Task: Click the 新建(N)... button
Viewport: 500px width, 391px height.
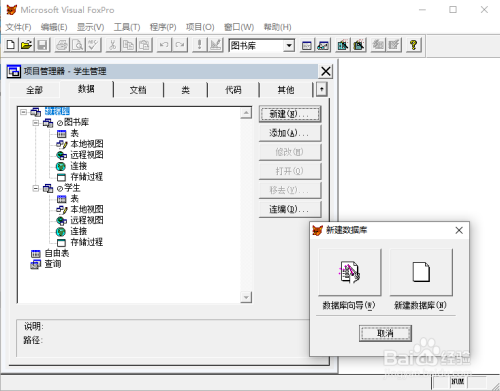Action: coord(290,114)
